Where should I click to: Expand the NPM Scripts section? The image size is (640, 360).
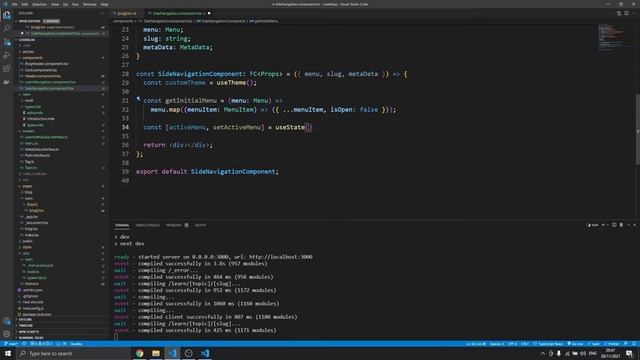coord(29,332)
